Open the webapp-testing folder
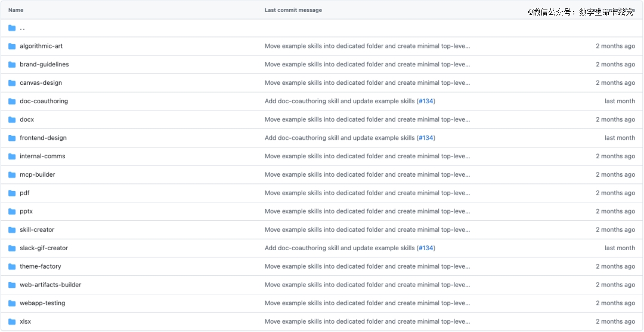The height and width of the screenshot is (332, 644). [x=42, y=303]
